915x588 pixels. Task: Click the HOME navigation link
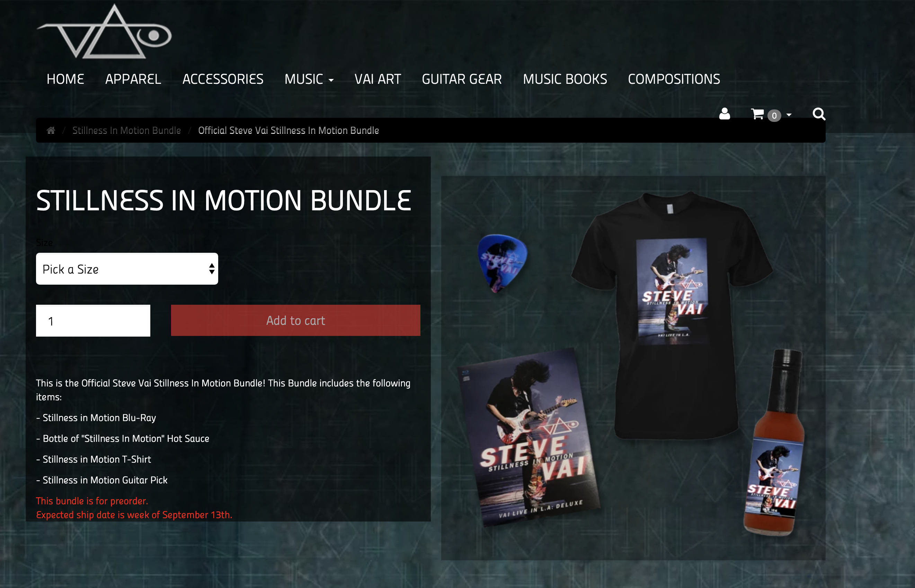click(65, 79)
